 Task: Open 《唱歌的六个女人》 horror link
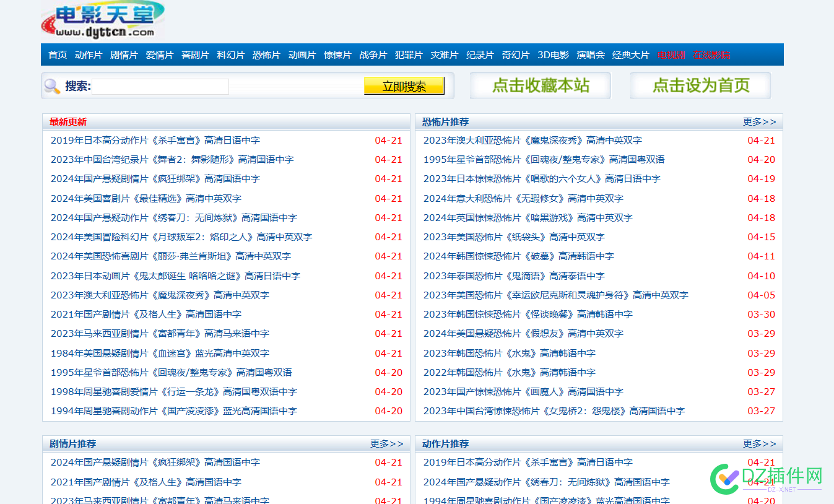point(542,179)
